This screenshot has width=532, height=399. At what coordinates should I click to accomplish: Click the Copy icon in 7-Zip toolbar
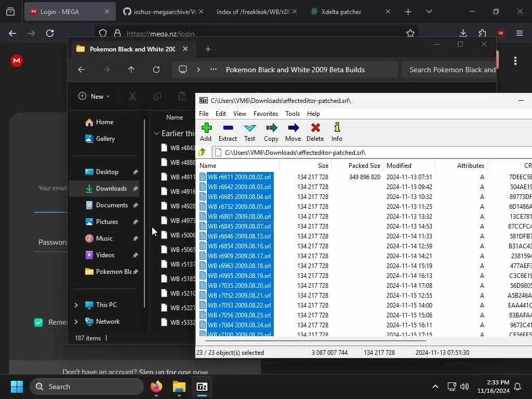271,128
